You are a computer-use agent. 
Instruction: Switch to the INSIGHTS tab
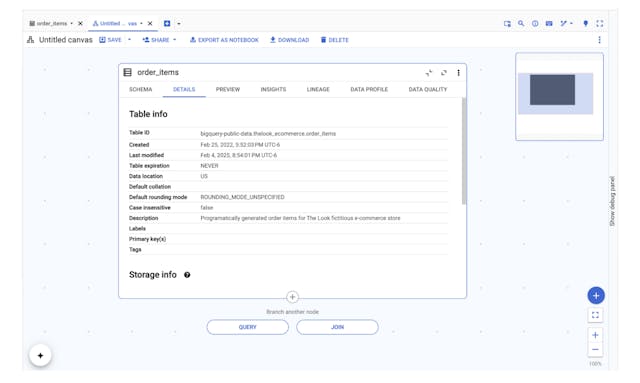[x=273, y=89]
